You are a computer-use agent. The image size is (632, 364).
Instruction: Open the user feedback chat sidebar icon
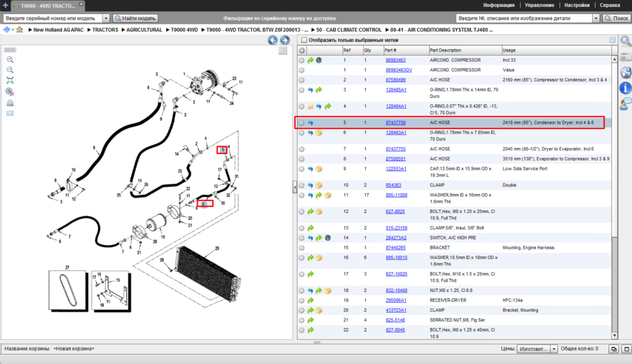click(626, 104)
